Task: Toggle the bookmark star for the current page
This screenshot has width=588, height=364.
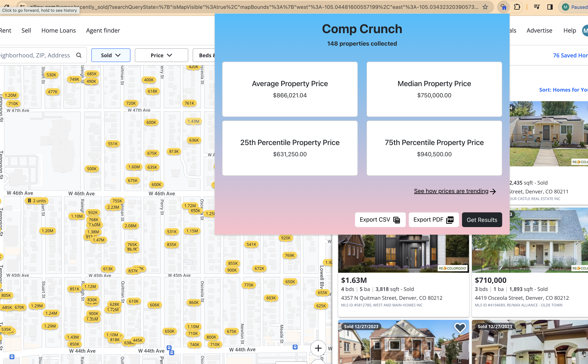Action: (485, 7)
